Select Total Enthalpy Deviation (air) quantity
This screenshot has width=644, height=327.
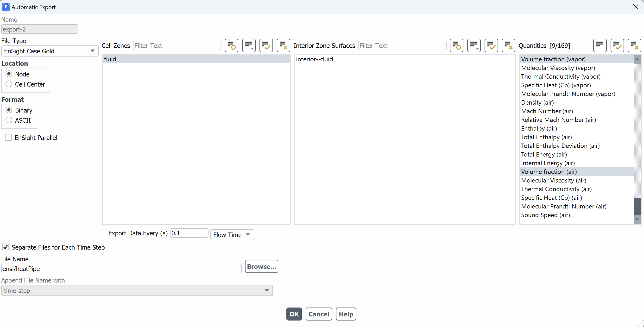pos(576,146)
